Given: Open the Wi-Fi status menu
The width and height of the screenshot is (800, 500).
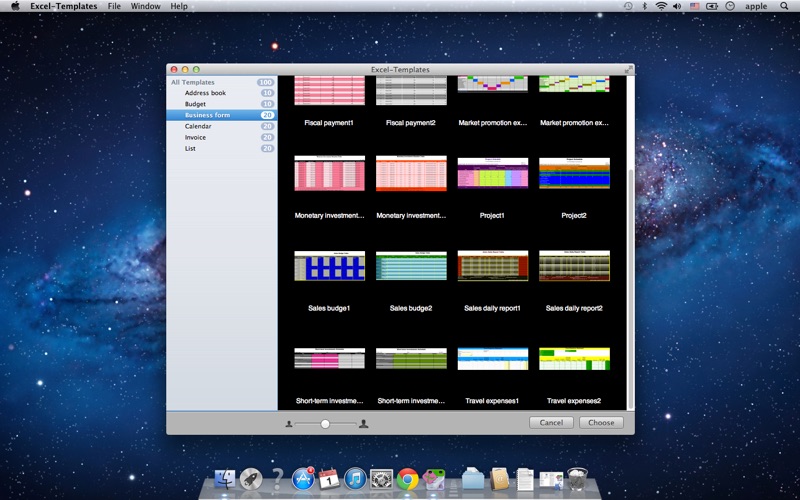Looking at the screenshot, I should (661, 6).
